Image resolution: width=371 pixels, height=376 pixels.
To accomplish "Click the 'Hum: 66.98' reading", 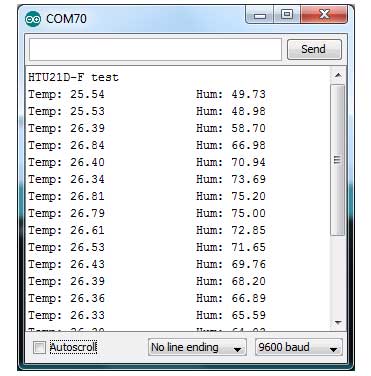I will pos(231,145).
